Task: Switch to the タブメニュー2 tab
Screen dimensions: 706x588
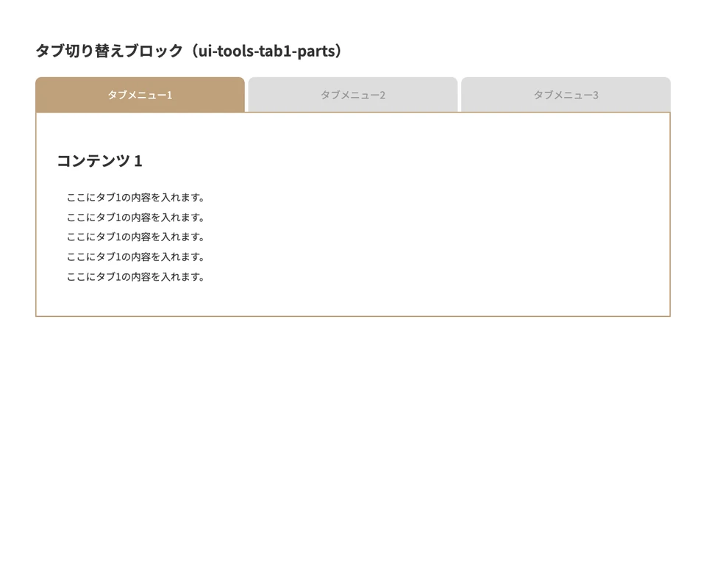Action: pyautogui.click(x=353, y=95)
